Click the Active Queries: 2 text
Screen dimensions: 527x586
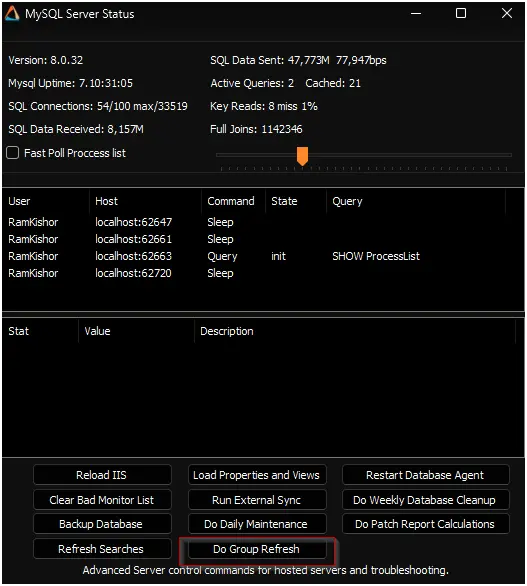252,83
